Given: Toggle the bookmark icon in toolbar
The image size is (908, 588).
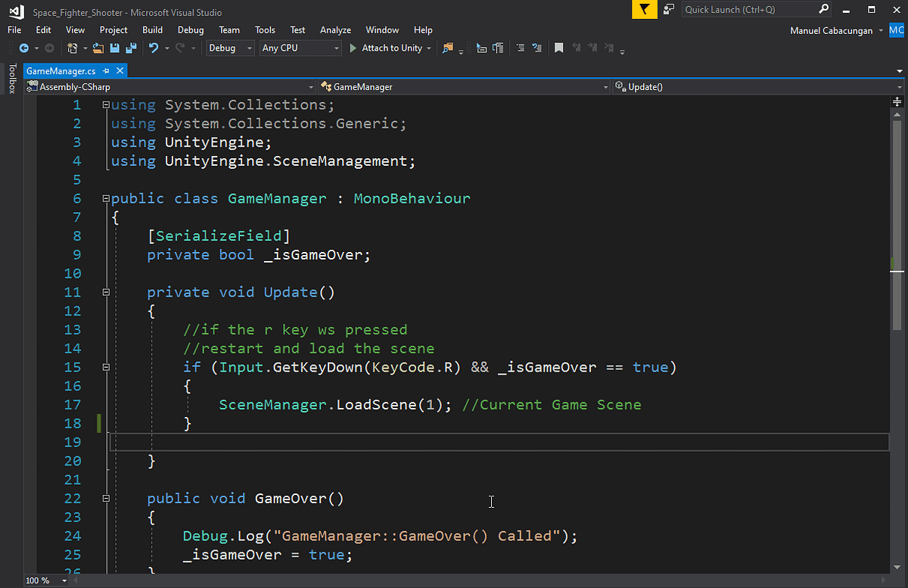Looking at the screenshot, I should click(558, 48).
